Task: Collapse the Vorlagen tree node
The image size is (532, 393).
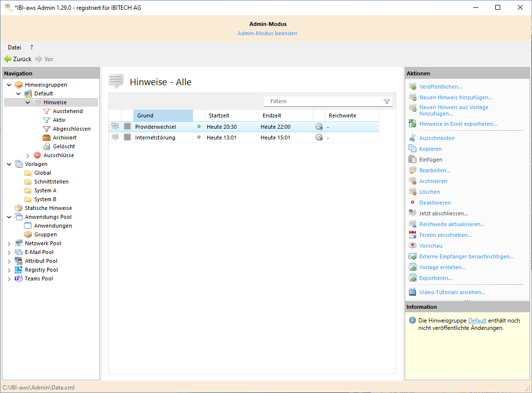Action: point(9,164)
